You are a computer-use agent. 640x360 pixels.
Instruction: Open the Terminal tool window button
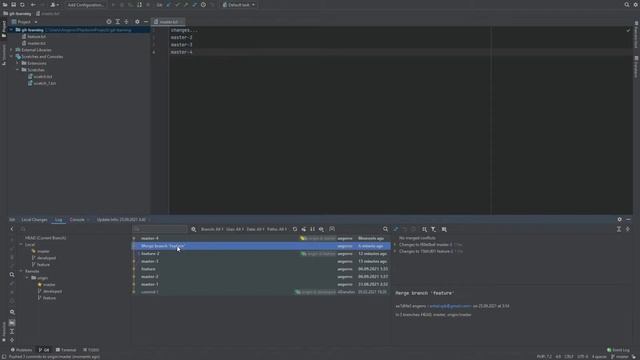coord(66,350)
